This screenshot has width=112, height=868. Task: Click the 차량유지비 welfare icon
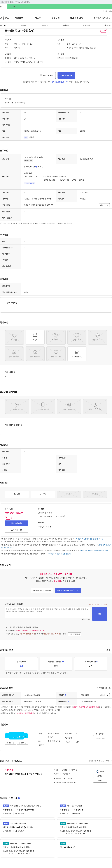coord(56,337)
